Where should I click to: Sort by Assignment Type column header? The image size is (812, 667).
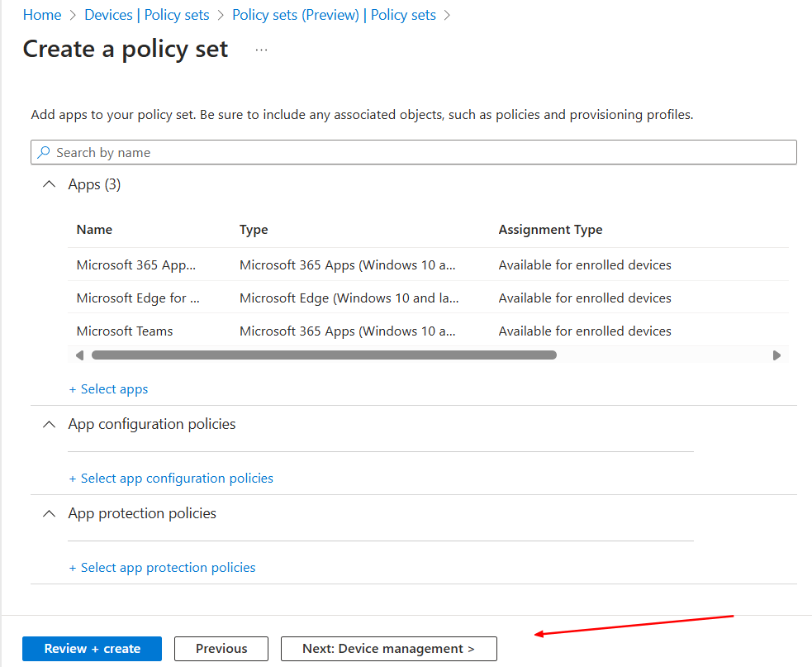pos(550,230)
